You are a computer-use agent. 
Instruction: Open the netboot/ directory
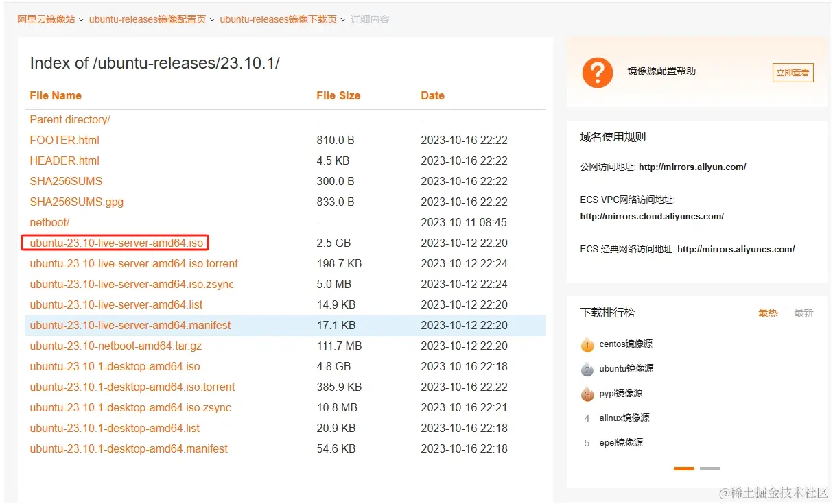pyautogui.click(x=49, y=222)
